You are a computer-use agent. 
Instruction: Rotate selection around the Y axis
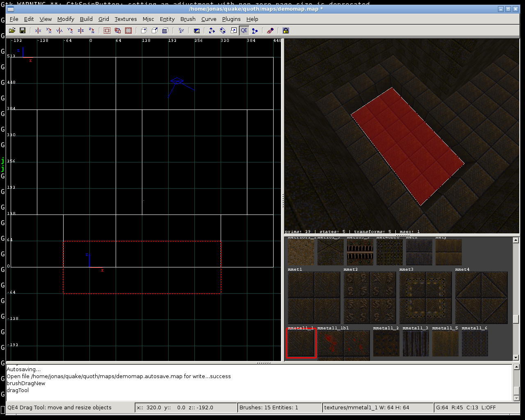[70, 30]
